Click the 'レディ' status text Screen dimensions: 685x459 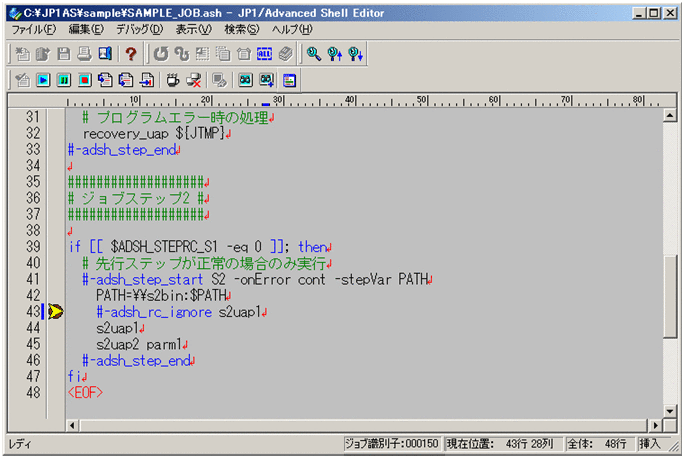pyautogui.click(x=20, y=444)
